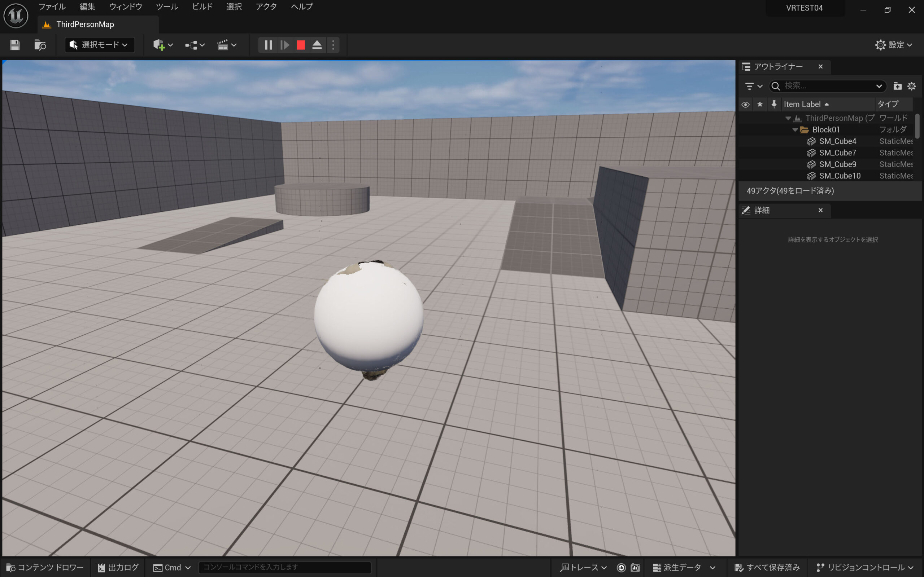The height and width of the screenshot is (577, 924).
Task: Open the play options three-dot menu
Action: coord(334,45)
